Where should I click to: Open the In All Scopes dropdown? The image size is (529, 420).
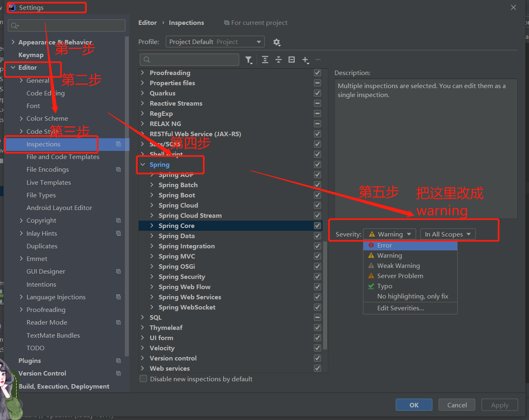448,234
